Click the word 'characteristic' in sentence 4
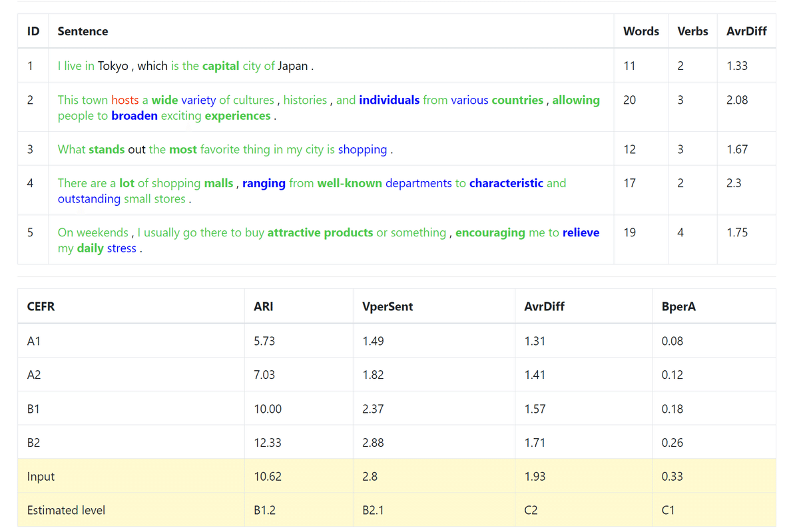Viewport: 799px width, 532px height. [x=506, y=183]
